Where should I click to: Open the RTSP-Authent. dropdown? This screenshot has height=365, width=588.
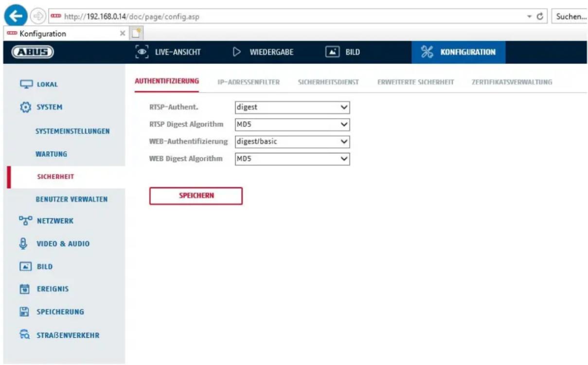point(292,108)
